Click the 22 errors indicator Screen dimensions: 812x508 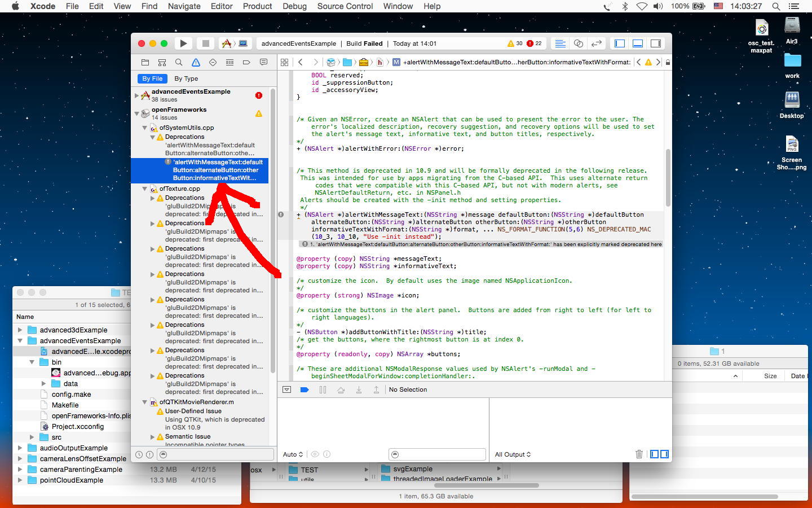534,43
